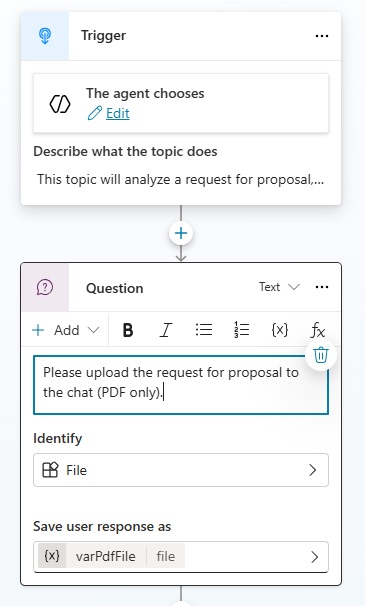
Task: Click the topic description text field
Action: click(181, 180)
